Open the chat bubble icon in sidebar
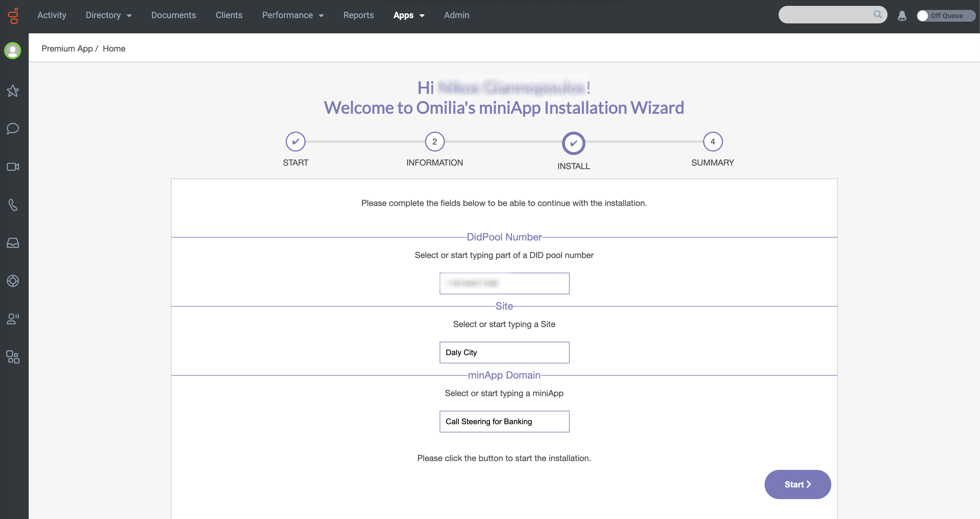This screenshot has width=980, height=519. pos(13,128)
